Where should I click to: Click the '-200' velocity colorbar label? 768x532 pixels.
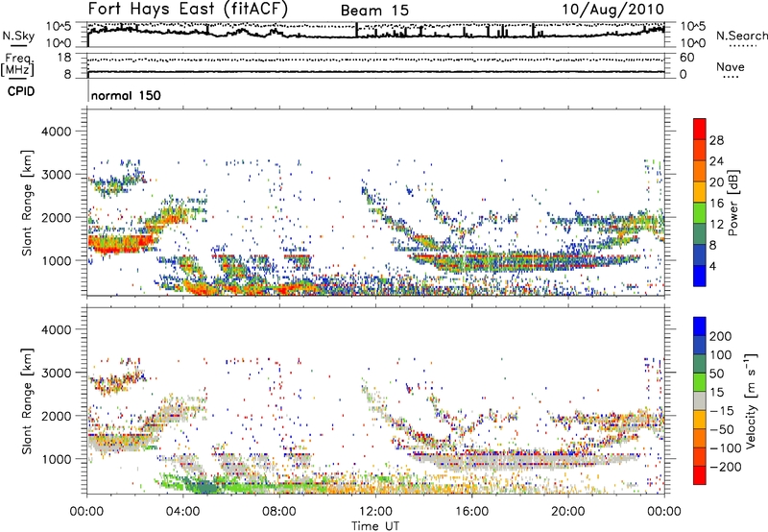[x=725, y=468]
